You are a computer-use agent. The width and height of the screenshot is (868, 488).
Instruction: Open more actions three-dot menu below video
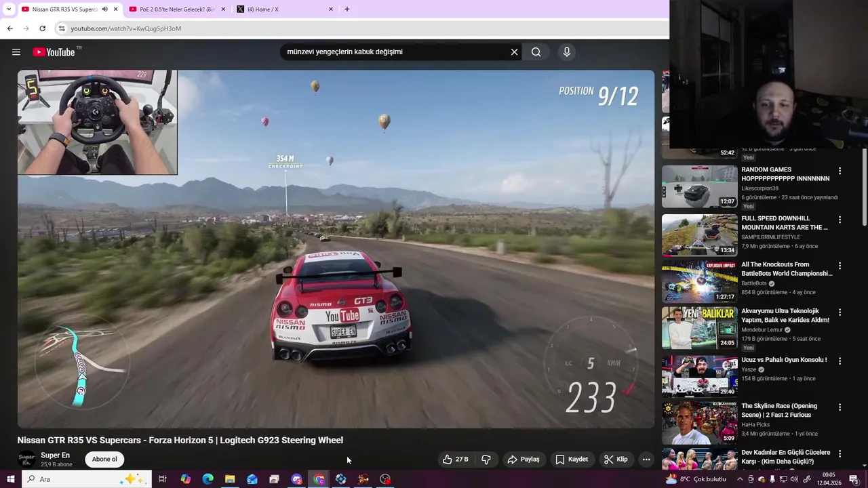point(646,460)
